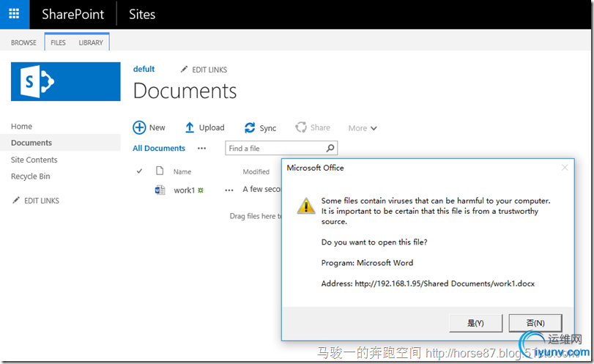Switch to the FILES ribbon tab
The height and width of the screenshot is (364, 594).
click(58, 42)
